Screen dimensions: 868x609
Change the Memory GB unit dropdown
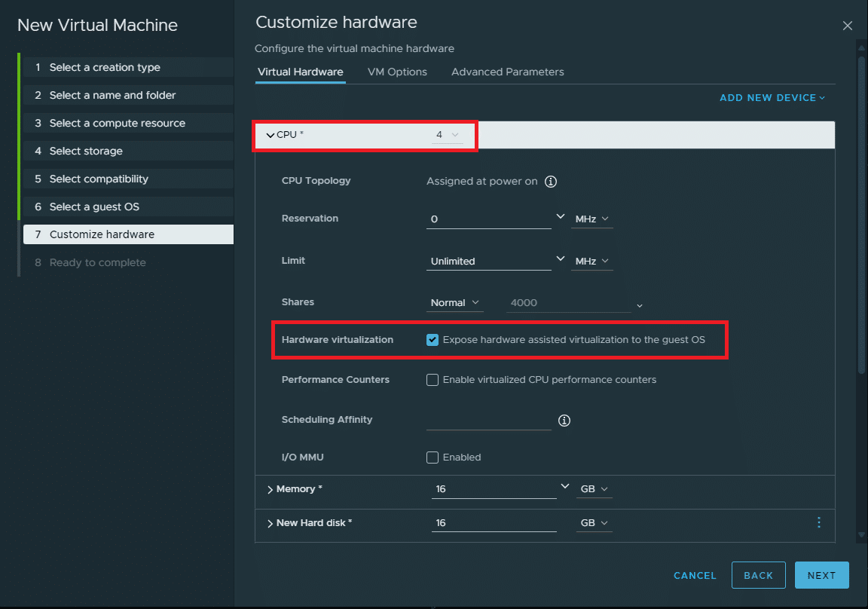tap(594, 489)
